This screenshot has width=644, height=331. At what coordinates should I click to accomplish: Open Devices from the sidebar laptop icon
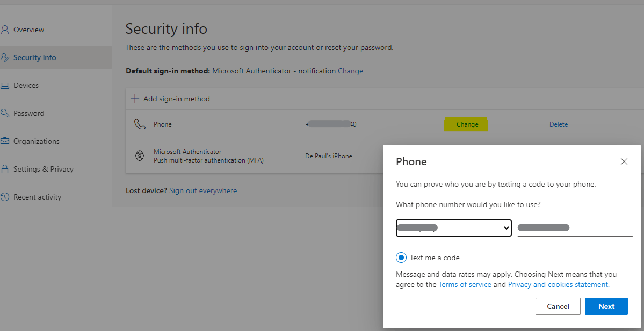5,85
